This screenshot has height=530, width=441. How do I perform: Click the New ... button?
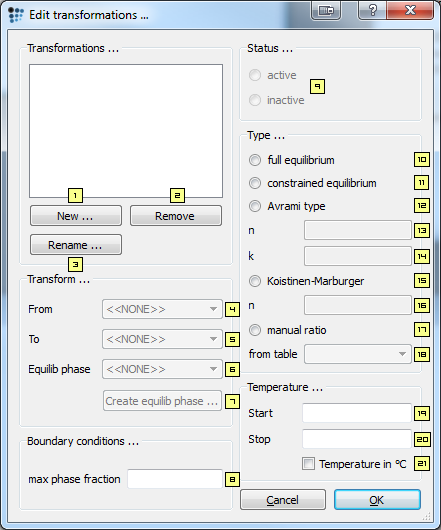click(x=76, y=216)
